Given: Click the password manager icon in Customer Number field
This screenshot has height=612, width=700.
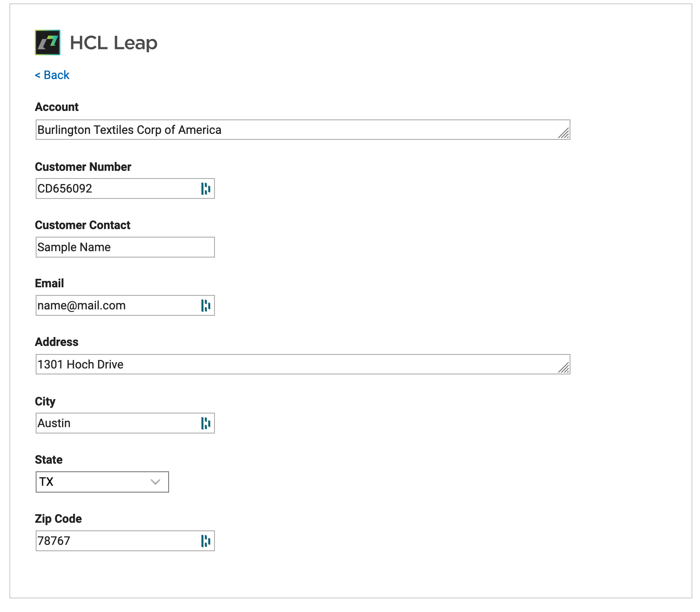Looking at the screenshot, I should point(206,189).
